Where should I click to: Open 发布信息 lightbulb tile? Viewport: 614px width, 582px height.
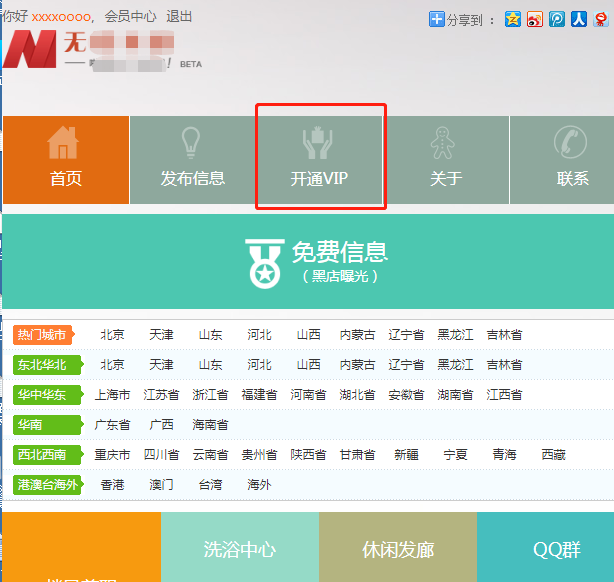click(192, 160)
